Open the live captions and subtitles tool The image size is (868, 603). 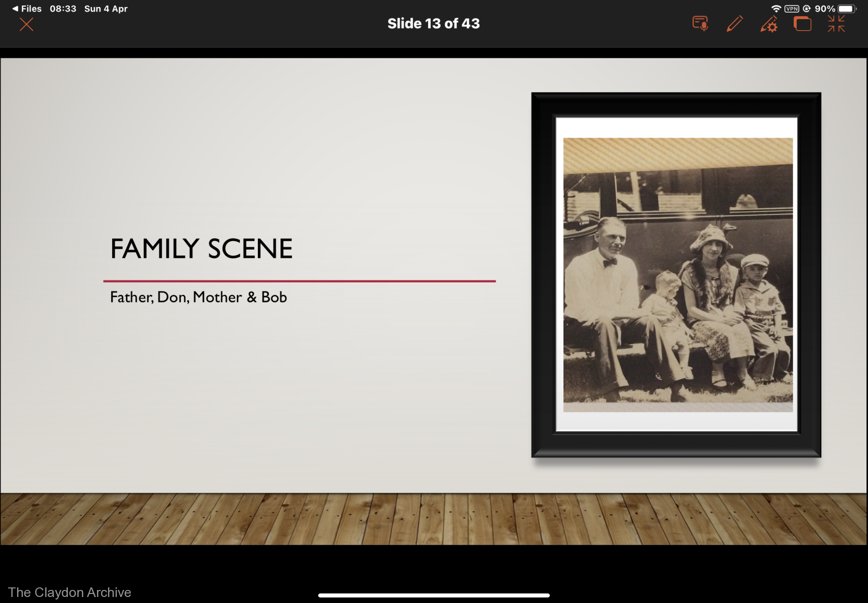700,24
